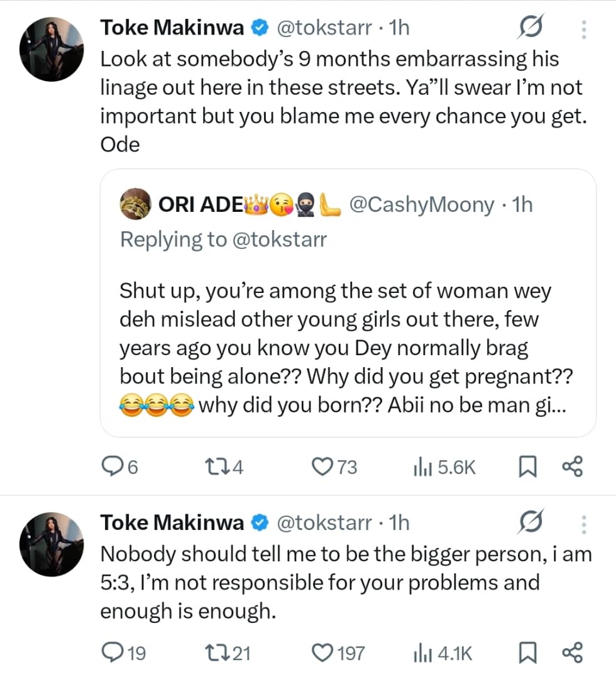Open the reply icon on Toke Makinwa's first tweet

pos(114,466)
